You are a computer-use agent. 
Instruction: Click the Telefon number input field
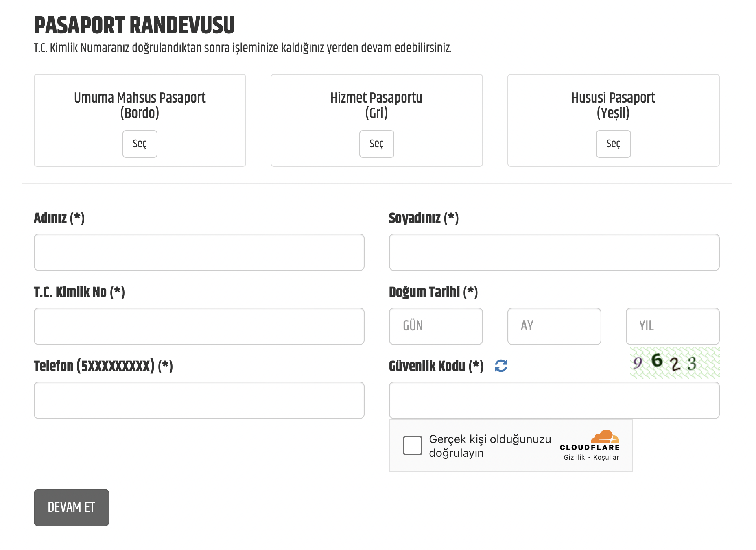point(199,400)
